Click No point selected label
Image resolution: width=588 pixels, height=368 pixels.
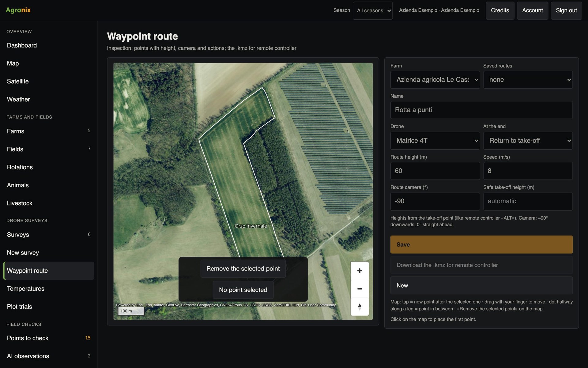[243, 290]
